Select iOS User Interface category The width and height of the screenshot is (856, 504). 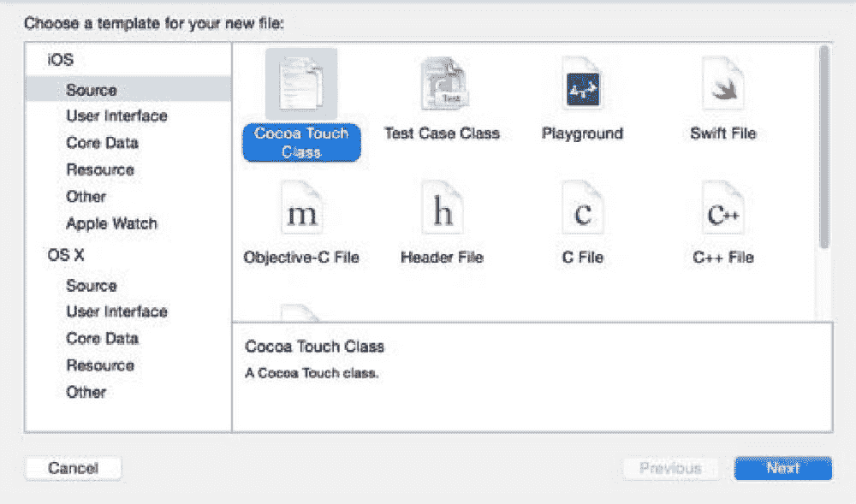pyautogui.click(x=116, y=116)
